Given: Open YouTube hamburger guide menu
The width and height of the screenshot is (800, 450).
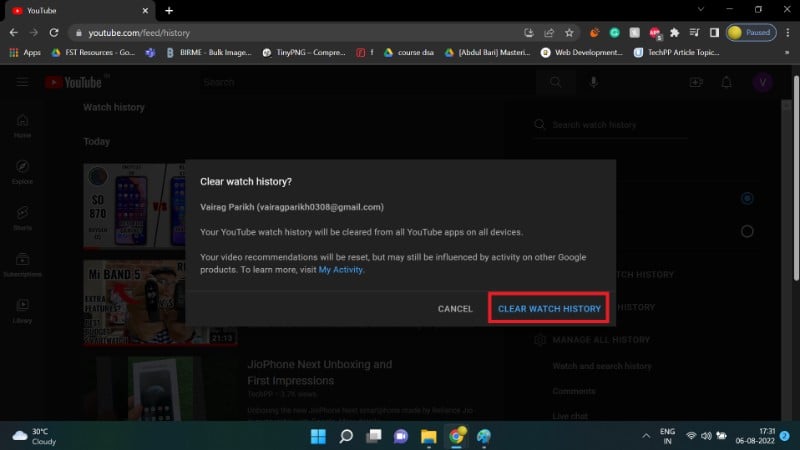Looking at the screenshot, I should coord(22,82).
